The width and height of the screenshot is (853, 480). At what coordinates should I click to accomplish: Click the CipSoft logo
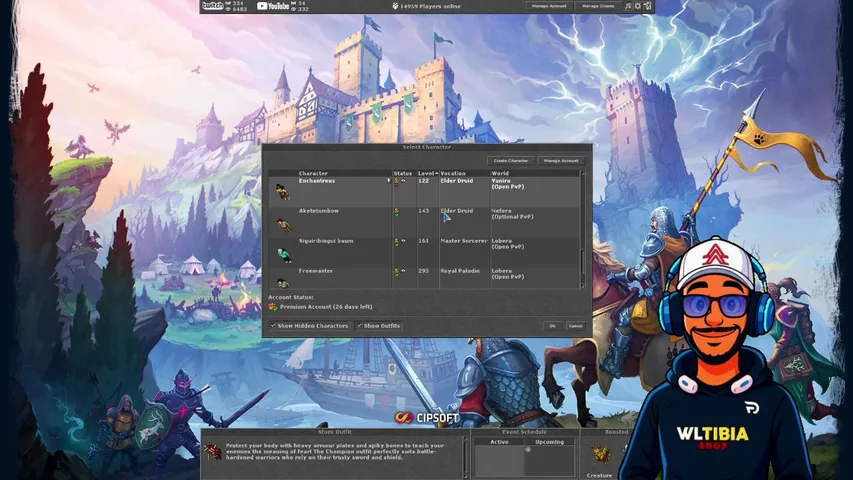tap(427, 418)
